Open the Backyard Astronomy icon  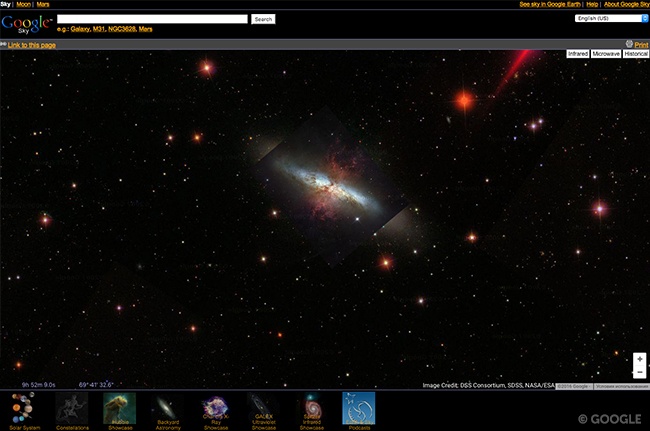pos(167,409)
